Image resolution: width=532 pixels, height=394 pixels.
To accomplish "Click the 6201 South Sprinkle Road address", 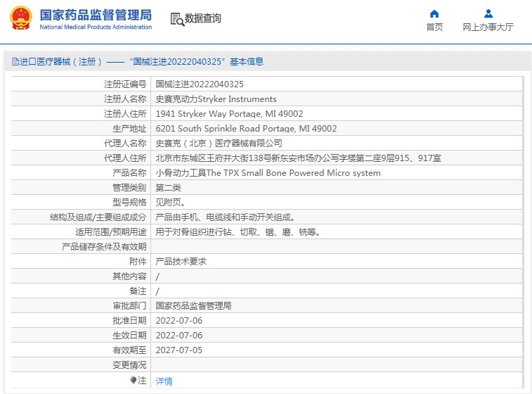I will [x=246, y=129].
